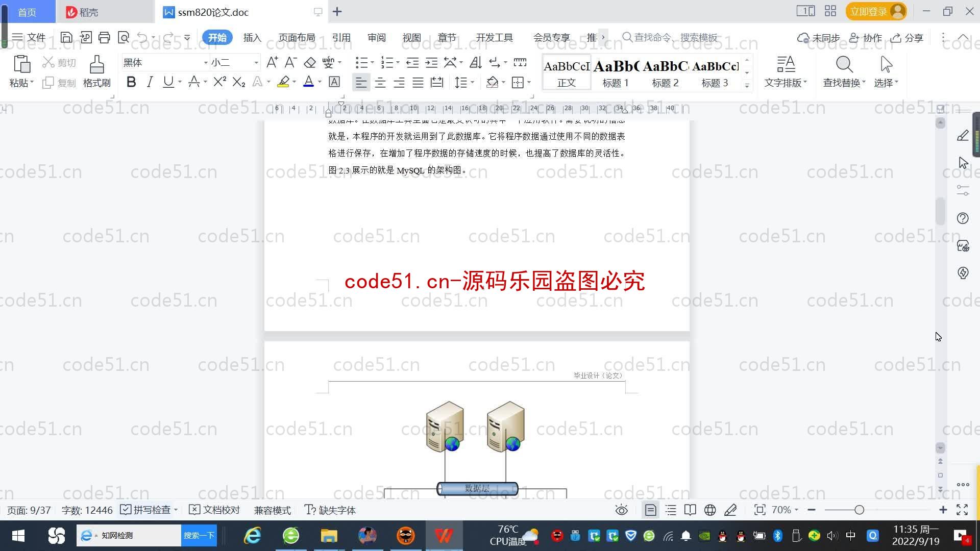Select the italic formatting icon

[150, 83]
